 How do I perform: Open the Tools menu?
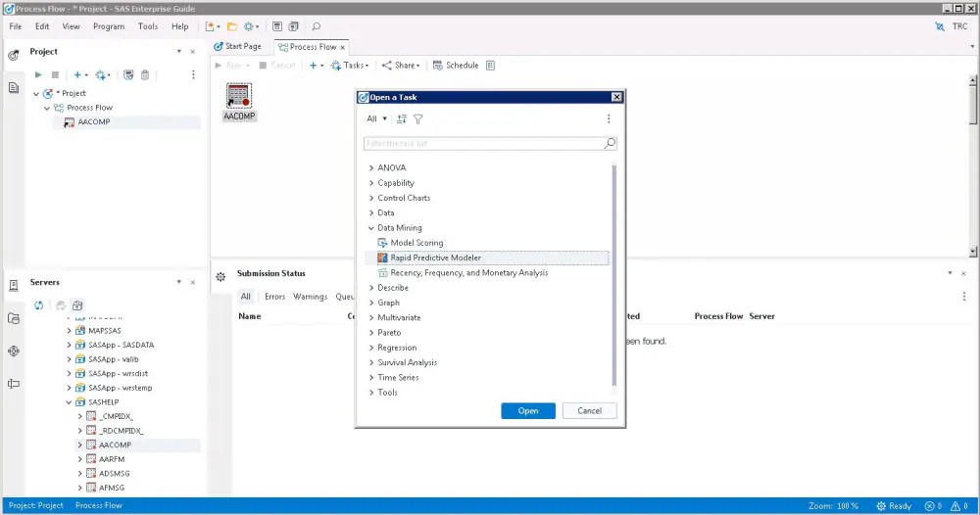click(148, 26)
